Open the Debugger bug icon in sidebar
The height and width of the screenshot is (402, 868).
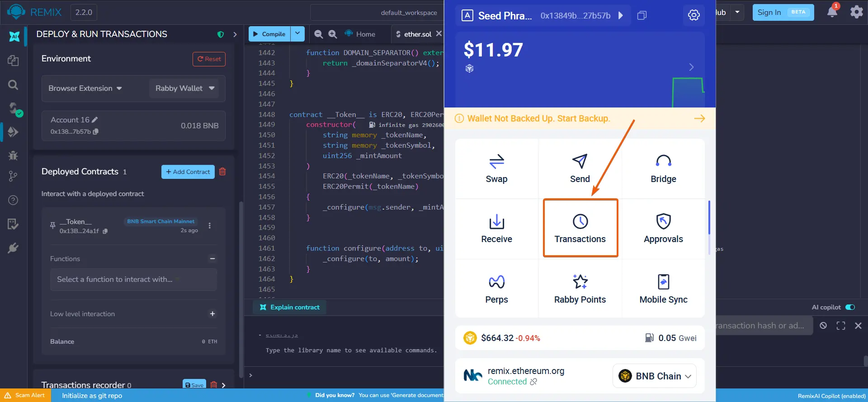pyautogui.click(x=13, y=155)
